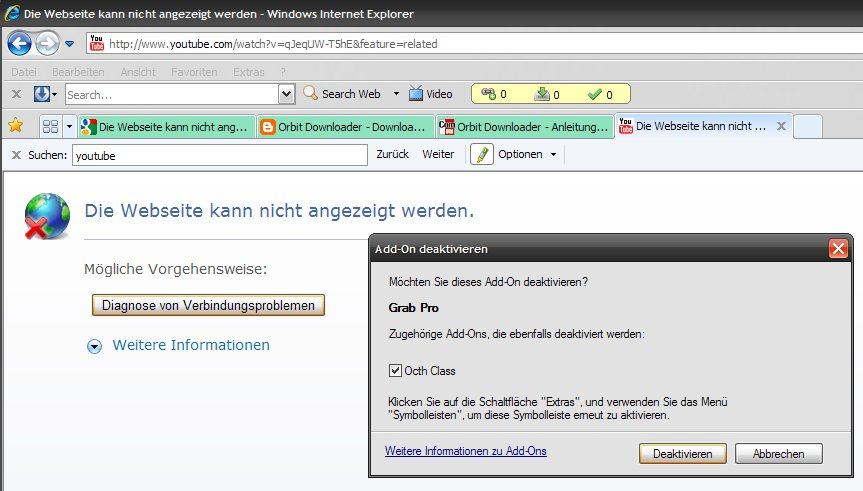Image resolution: width=863 pixels, height=491 pixels.
Task: Click the Video toolbar button
Action: pyautogui.click(x=430, y=94)
